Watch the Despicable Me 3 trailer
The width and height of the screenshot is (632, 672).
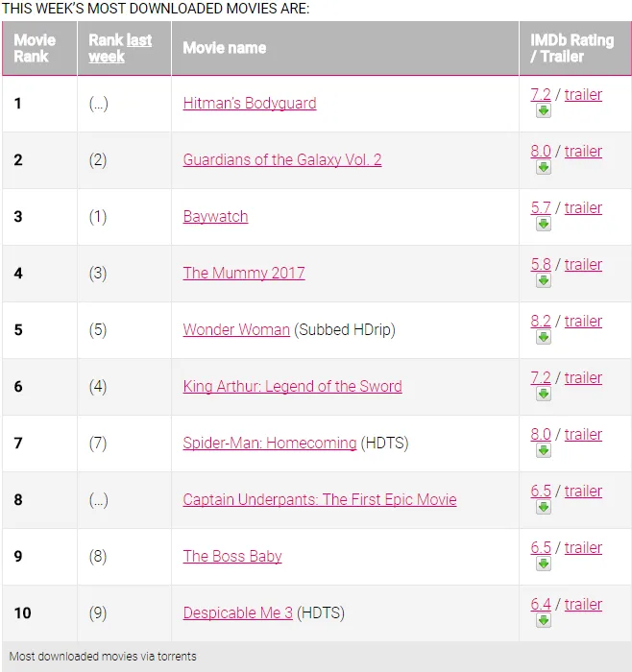tap(583, 604)
